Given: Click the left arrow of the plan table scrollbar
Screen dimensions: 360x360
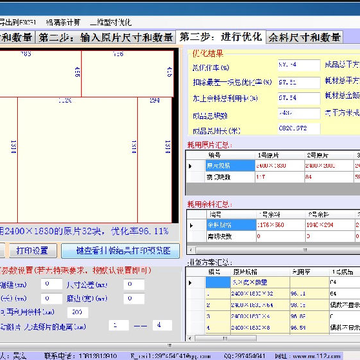Looking at the screenshot, I should (x=191, y=338).
